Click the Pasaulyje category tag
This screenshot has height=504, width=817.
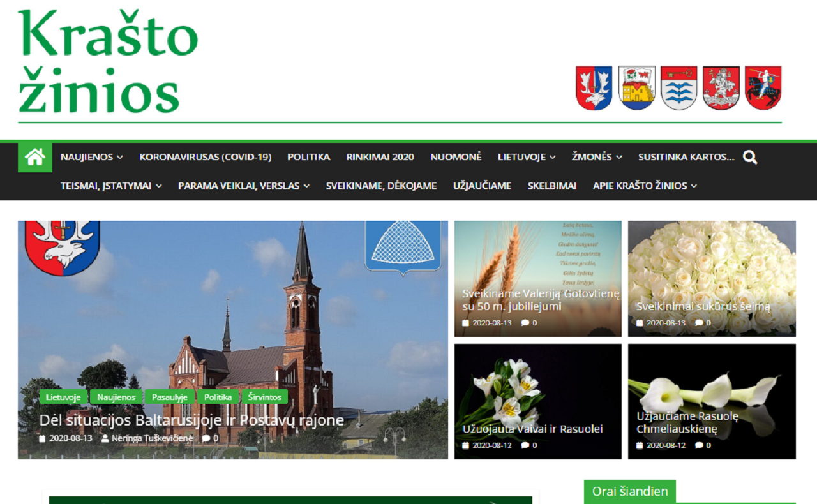coord(170,397)
